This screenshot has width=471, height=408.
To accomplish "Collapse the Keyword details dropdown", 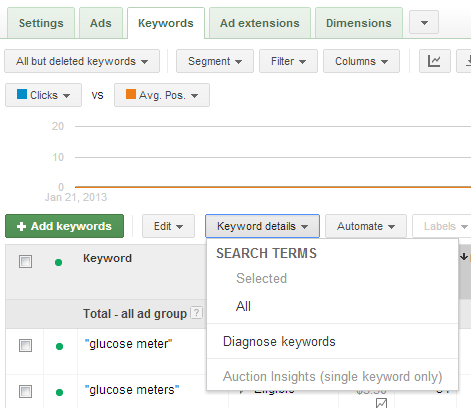I will 262,226.
